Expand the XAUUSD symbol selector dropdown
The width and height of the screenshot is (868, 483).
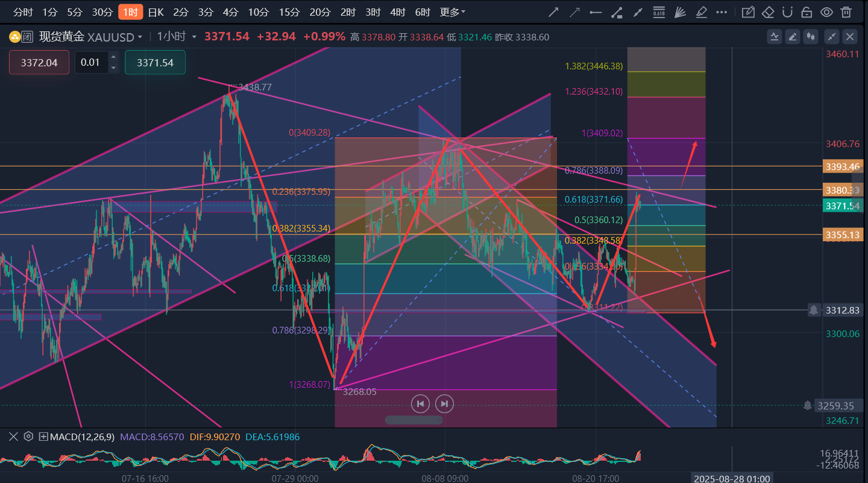pyautogui.click(x=140, y=37)
